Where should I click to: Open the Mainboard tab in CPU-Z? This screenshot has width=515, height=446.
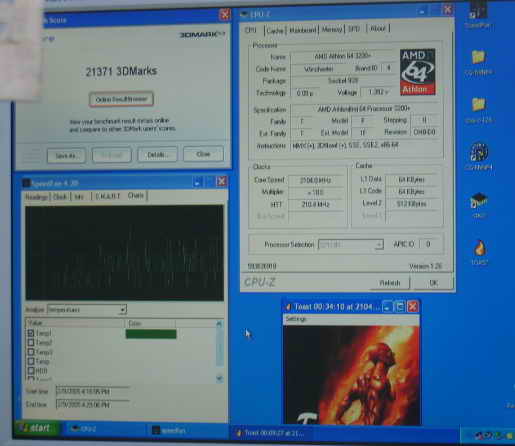click(x=302, y=30)
